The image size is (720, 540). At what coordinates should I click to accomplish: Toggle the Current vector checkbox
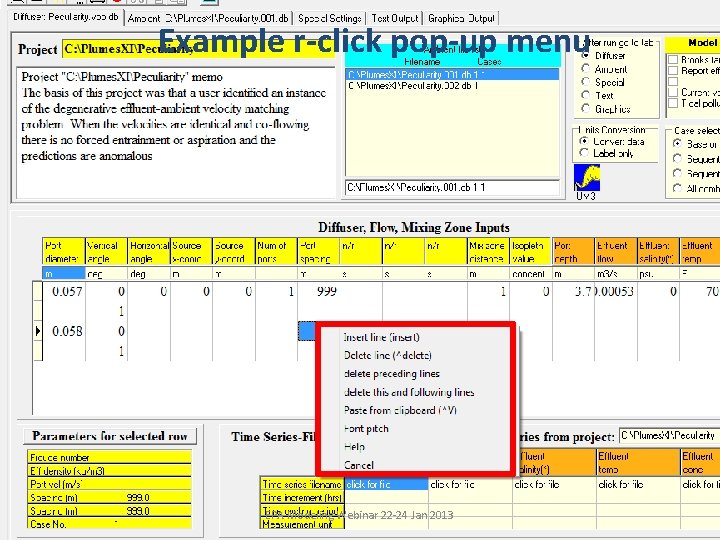point(673,92)
